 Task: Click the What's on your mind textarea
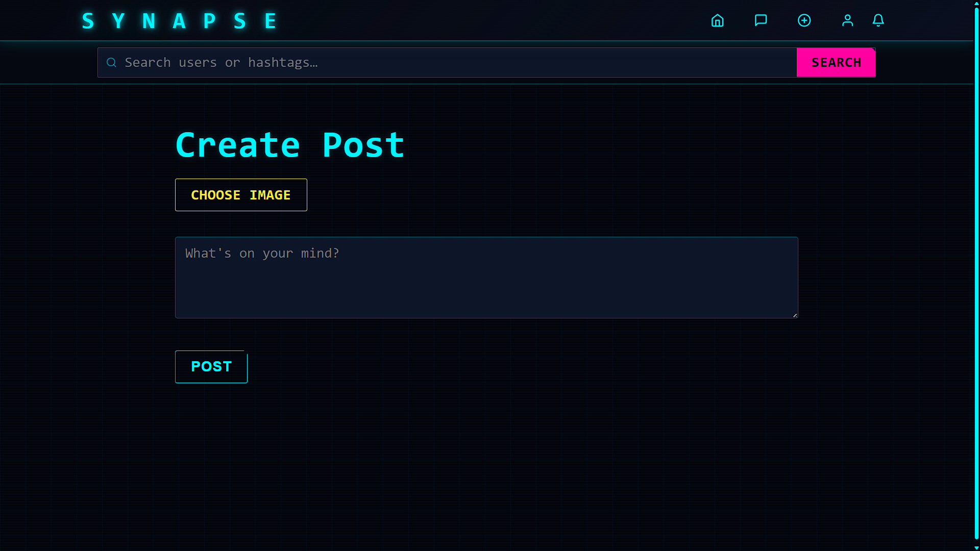[x=486, y=277]
